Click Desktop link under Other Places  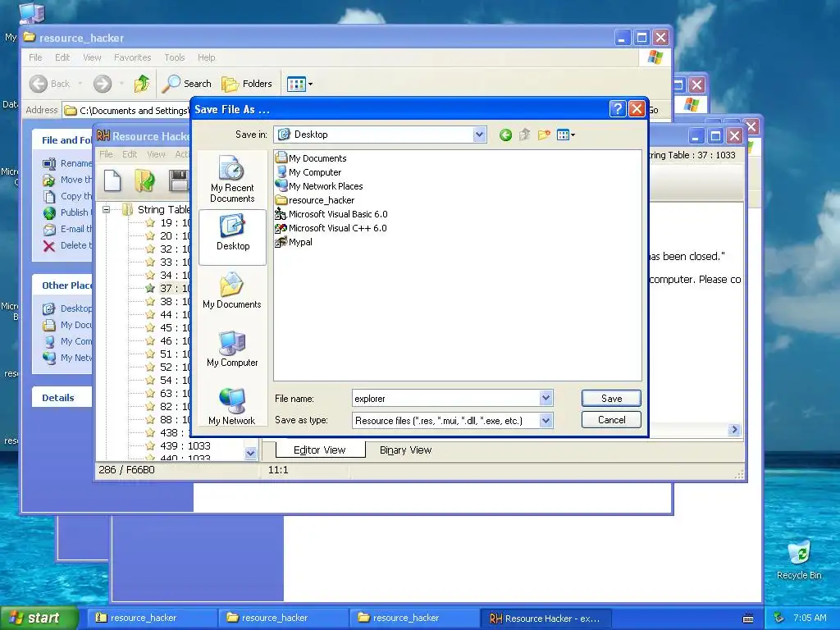click(x=67, y=308)
